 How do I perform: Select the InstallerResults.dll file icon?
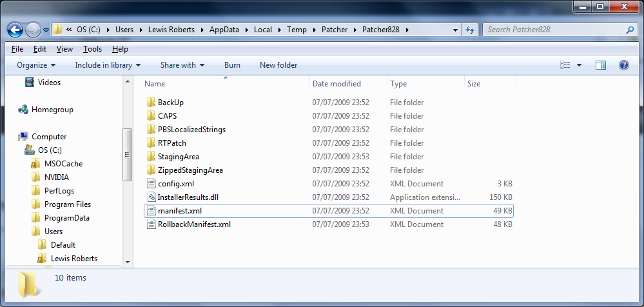[x=151, y=197]
